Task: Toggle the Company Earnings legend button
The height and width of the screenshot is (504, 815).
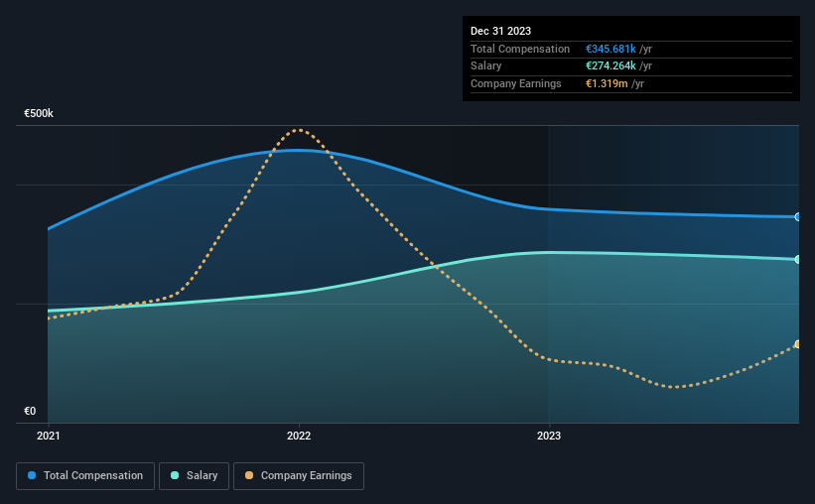Action: click(299, 476)
